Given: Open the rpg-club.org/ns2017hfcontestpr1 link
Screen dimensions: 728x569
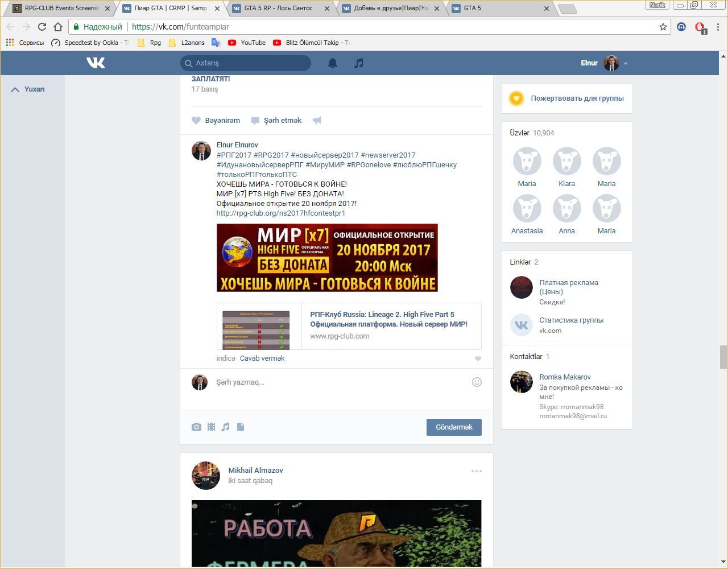Looking at the screenshot, I should [x=281, y=213].
